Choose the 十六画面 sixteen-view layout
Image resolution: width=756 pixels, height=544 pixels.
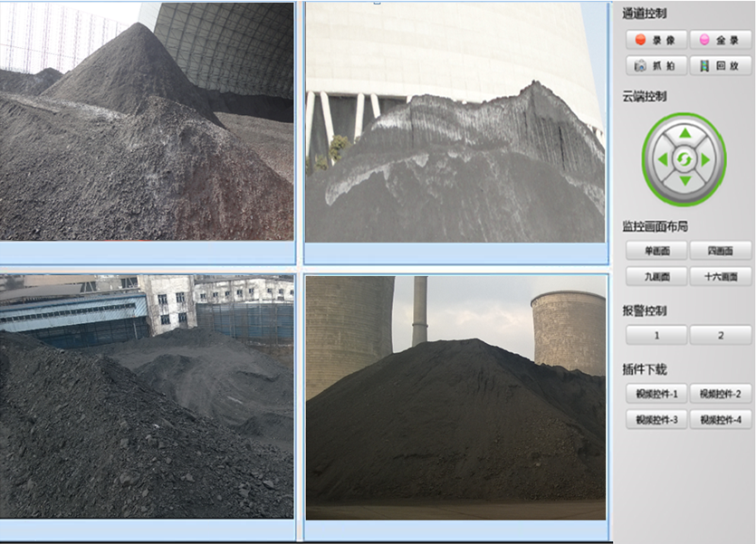[721, 276]
